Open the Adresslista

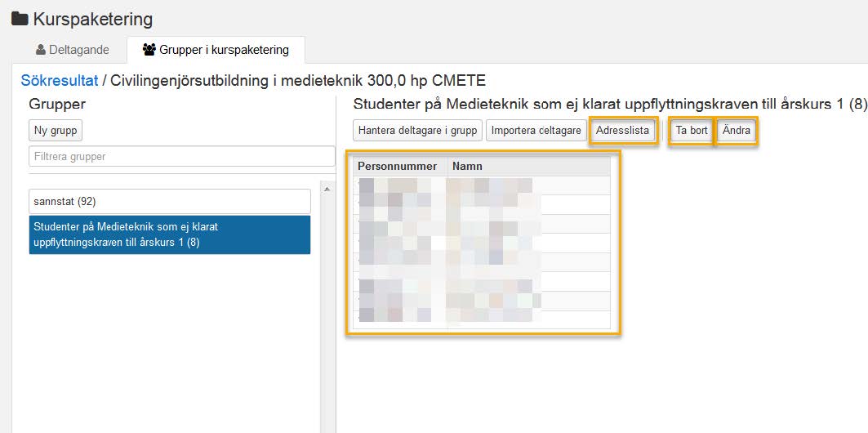pyautogui.click(x=622, y=131)
